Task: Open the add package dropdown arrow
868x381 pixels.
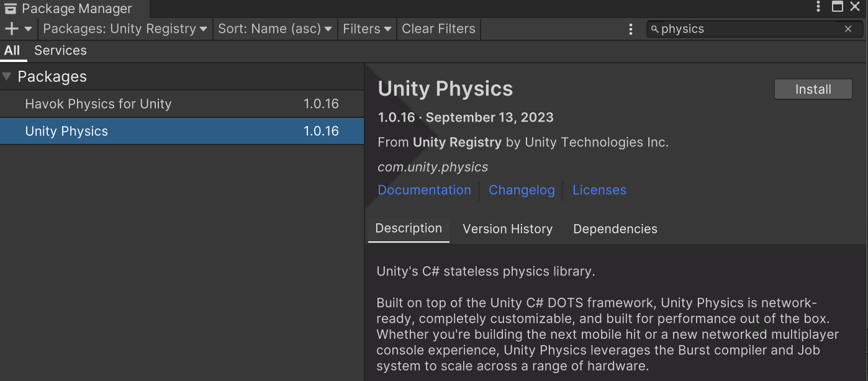Action: click(x=29, y=29)
